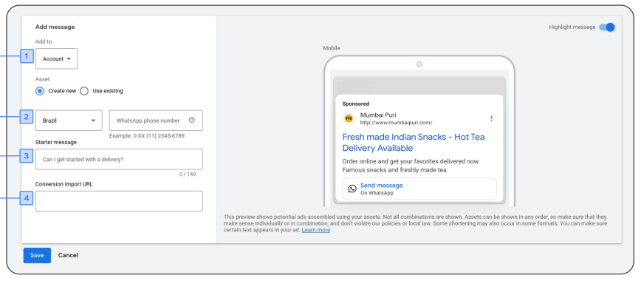
Task: Open the three-dot menu in ad preview
Action: (x=491, y=118)
